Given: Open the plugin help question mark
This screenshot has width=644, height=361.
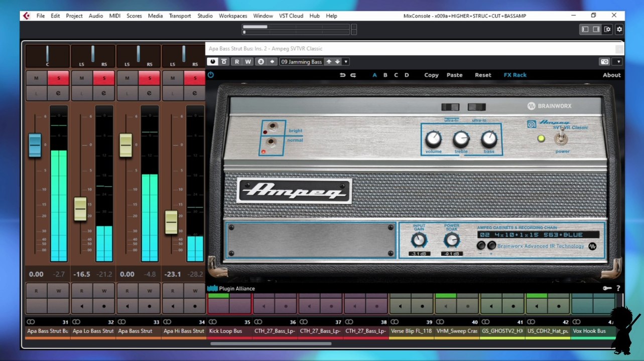Looking at the screenshot, I should (618, 288).
